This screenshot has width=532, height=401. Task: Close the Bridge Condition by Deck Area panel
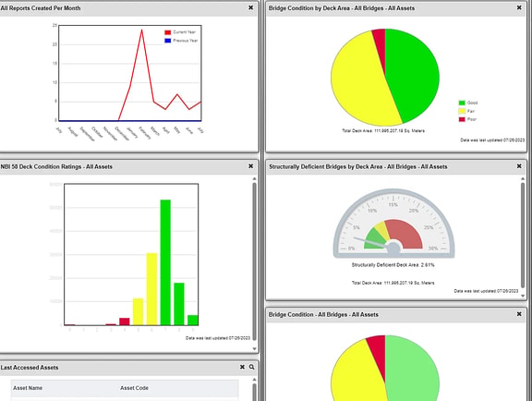click(519, 7)
